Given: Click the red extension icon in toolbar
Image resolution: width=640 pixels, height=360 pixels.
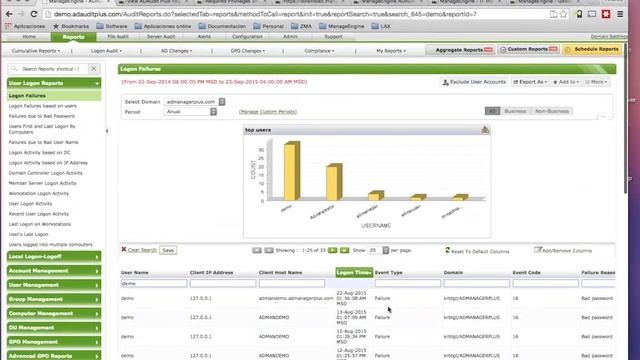Looking at the screenshot, I should pyautogui.click(x=606, y=14).
